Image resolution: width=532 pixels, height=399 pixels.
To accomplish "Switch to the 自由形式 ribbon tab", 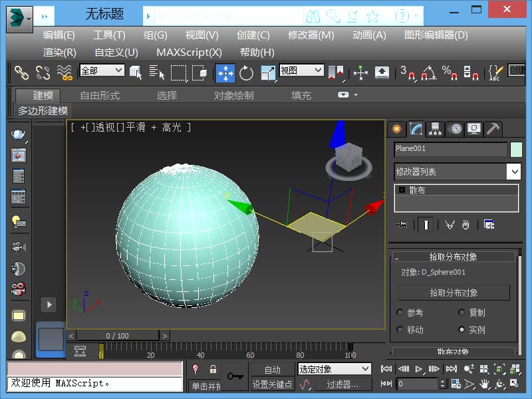I will click(x=100, y=95).
